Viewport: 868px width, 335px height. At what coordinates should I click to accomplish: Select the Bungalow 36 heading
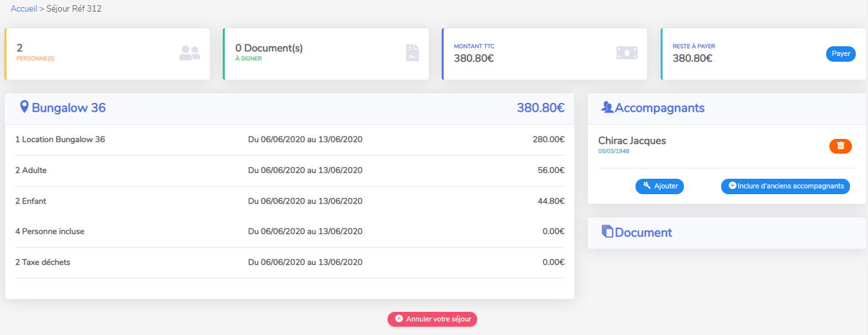(68, 108)
